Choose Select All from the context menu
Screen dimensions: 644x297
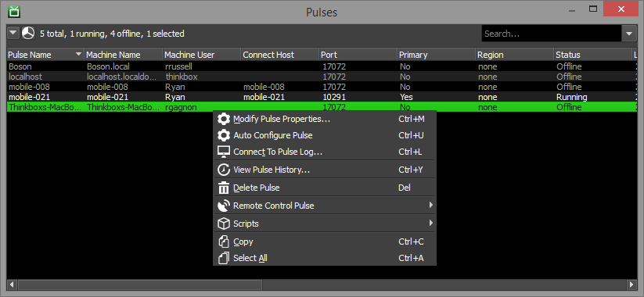325,258
